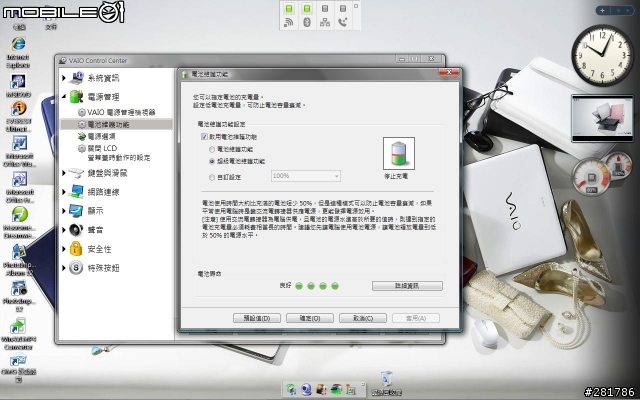Screen dimensions: 640x400
Task: Open the 鍵盤與滑鼠 category icon
Action: tap(76, 173)
